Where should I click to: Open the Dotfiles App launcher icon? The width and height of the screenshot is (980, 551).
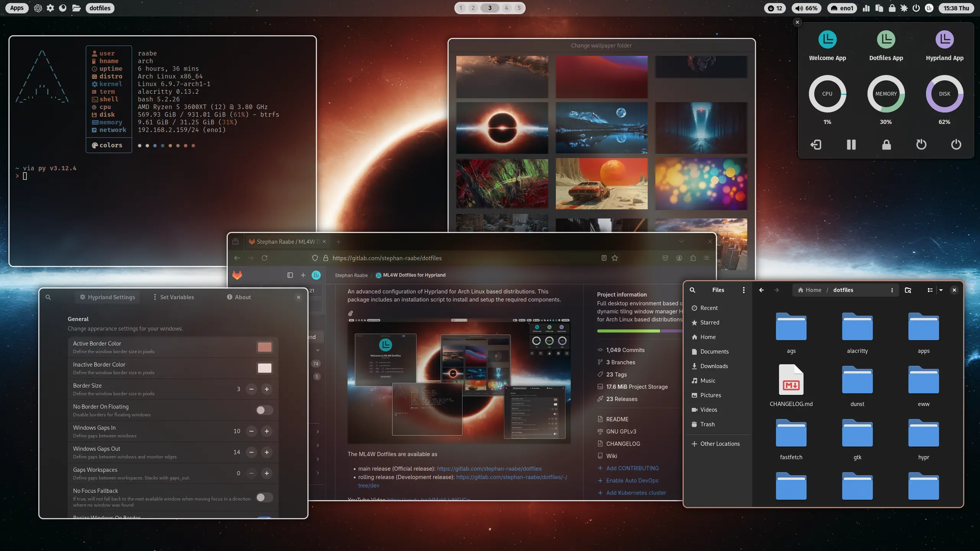(886, 39)
